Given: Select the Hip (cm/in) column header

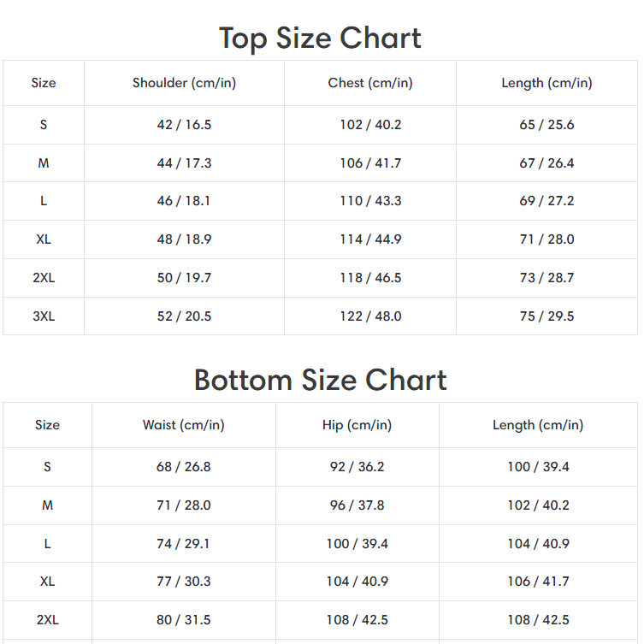Looking at the screenshot, I should pos(357,425).
